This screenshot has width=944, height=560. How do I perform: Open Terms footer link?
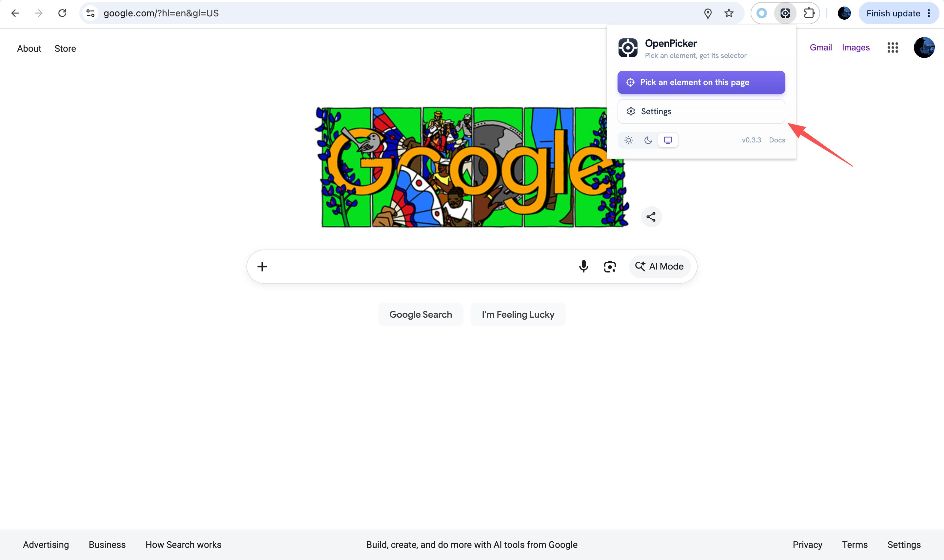point(855,545)
